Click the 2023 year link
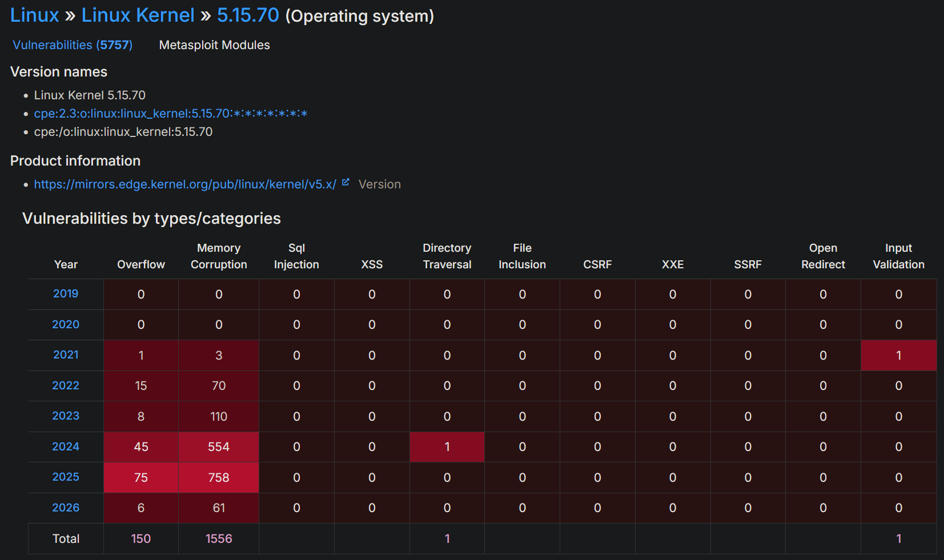The height and width of the screenshot is (560, 944). (66, 416)
